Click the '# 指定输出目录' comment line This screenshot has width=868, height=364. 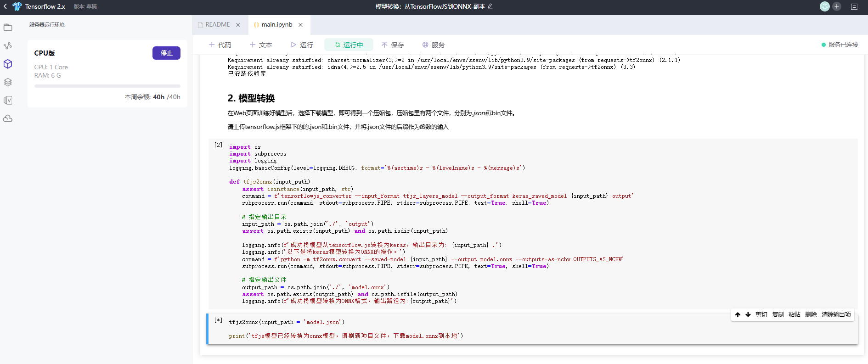click(x=264, y=217)
